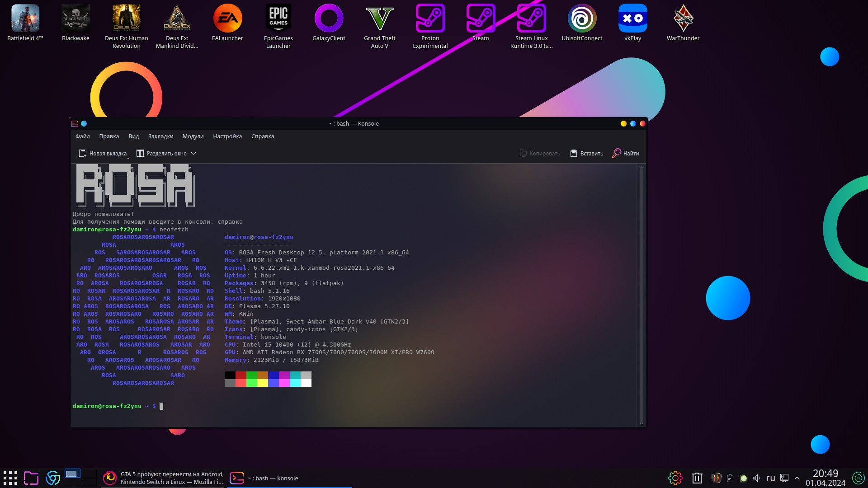Open the Справка menu

(263, 136)
